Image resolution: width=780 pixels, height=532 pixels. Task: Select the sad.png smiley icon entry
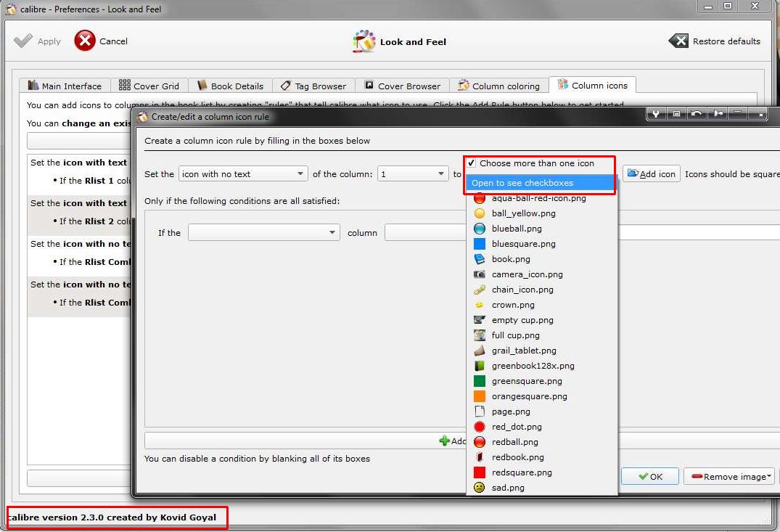click(541, 488)
